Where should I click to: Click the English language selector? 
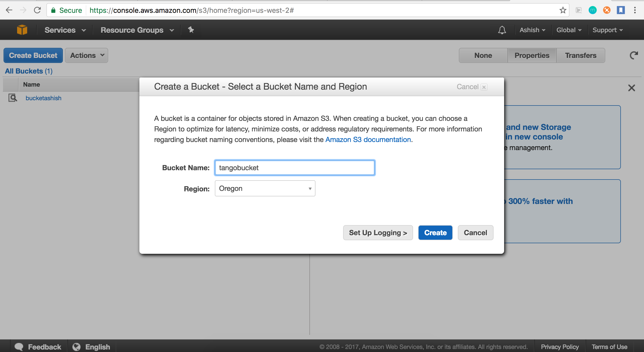coord(98,347)
